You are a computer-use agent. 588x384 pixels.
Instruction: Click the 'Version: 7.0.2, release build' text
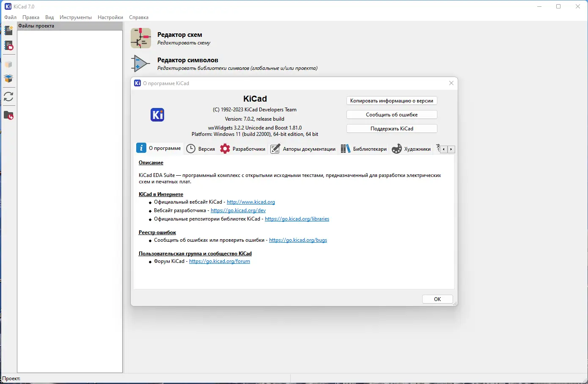(255, 119)
